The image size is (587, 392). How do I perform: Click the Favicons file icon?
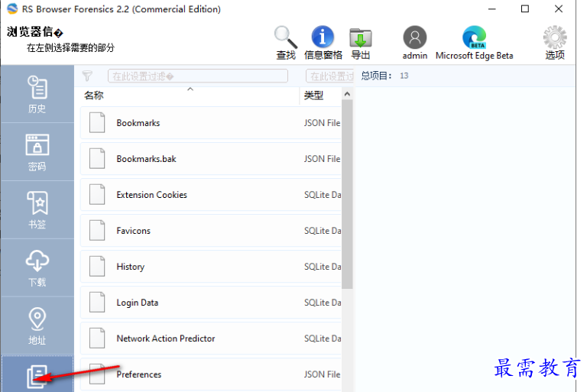[x=97, y=231]
